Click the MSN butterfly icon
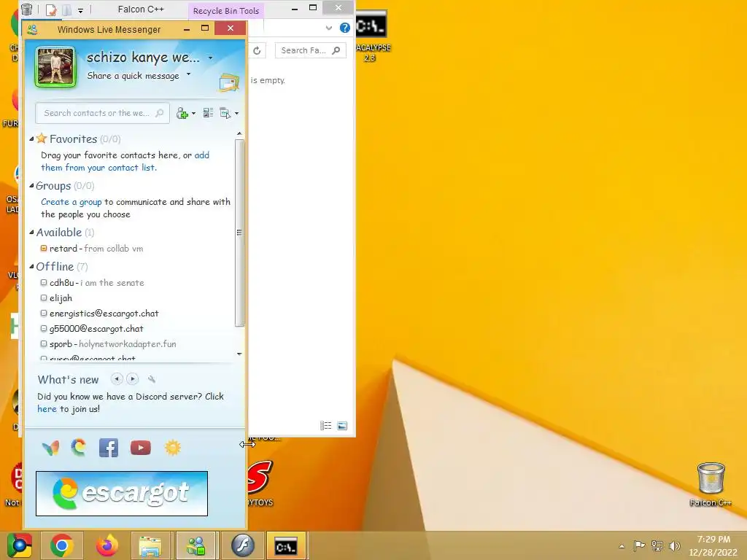Screen dimensions: 747x560 click(50, 448)
